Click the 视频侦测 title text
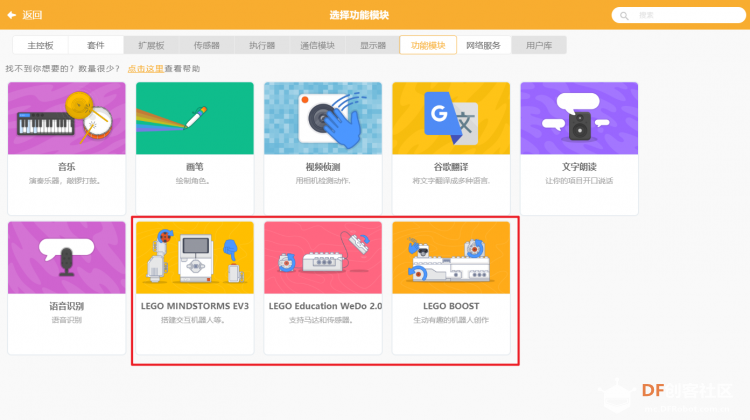 [323, 167]
